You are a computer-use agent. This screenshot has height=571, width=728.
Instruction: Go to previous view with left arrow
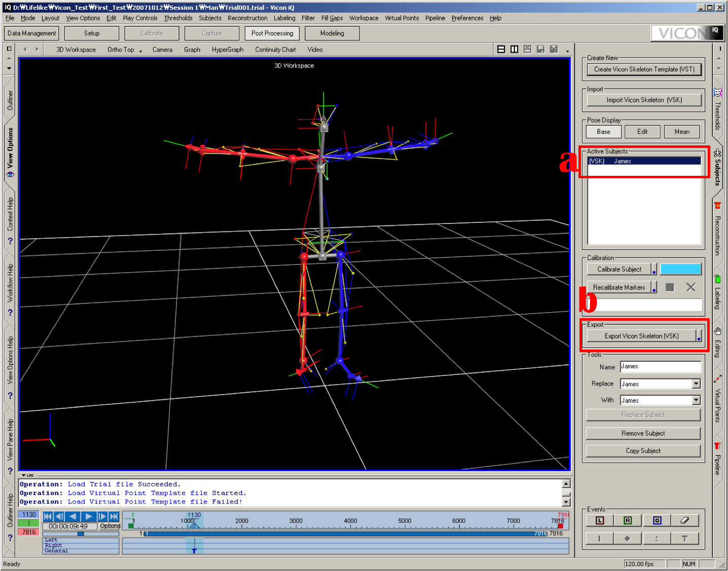[25, 49]
